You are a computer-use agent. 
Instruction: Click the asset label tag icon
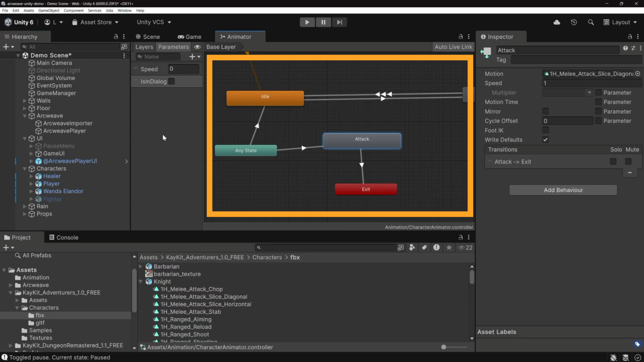[x=637, y=344]
